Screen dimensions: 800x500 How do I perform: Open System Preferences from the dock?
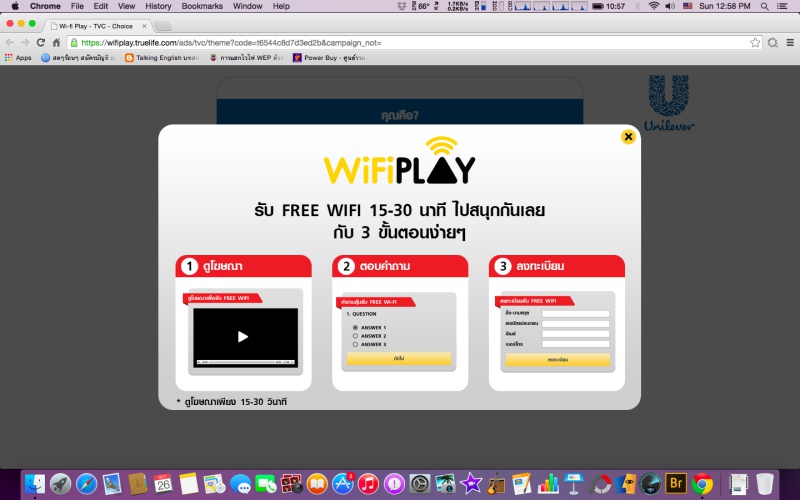tap(420, 484)
